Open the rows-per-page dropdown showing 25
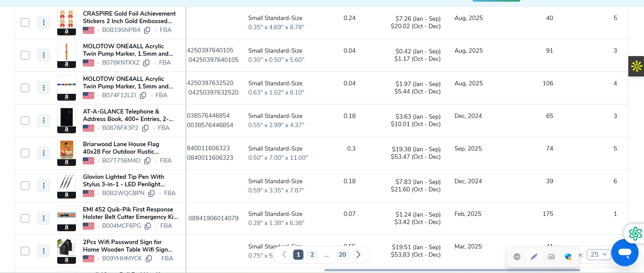The width and height of the screenshot is (644, 273). tap(599, 255)
